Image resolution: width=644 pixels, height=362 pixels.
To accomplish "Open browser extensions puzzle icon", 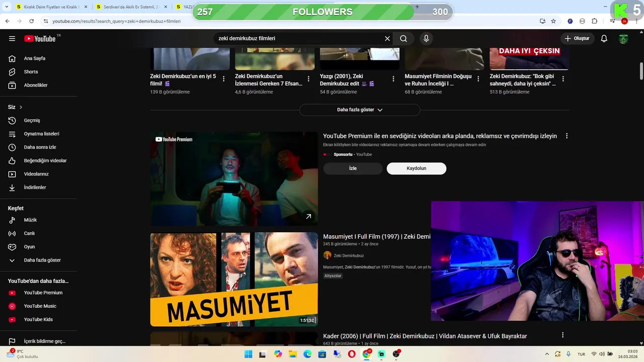I will pyautogui.click(x=594, y=21).
